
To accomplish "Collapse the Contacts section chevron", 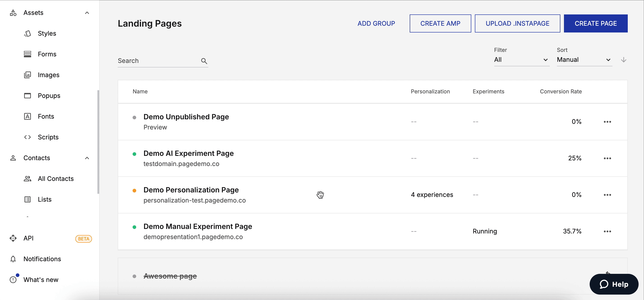I will [x=87, y=158].
